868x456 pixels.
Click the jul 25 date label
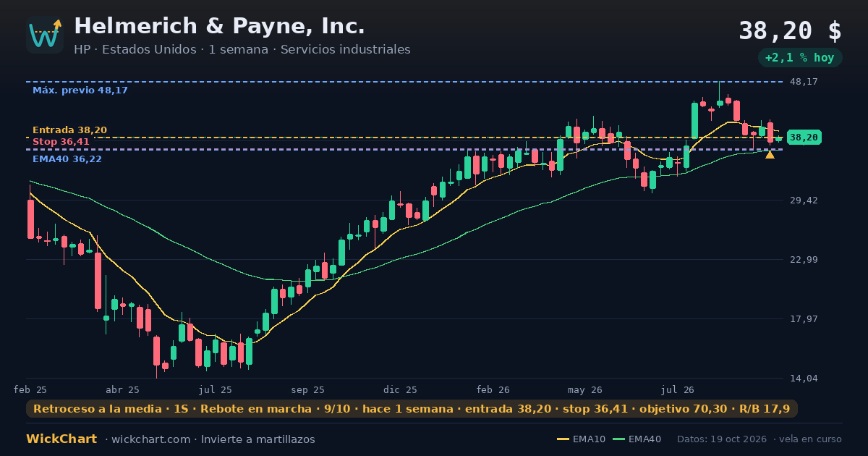pos(216,390)
